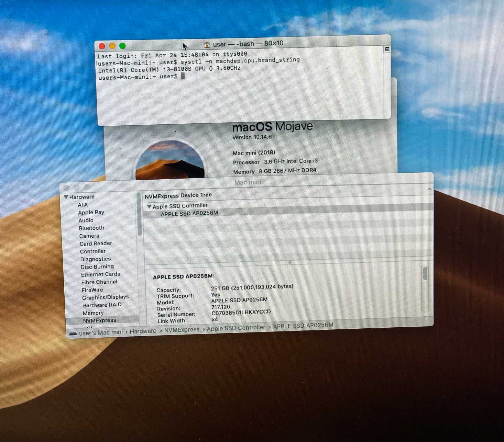Select ATA in the Hardware sidebar
Image resolution: width=504 pixels, height=442 pixels.
click(83, 205)
